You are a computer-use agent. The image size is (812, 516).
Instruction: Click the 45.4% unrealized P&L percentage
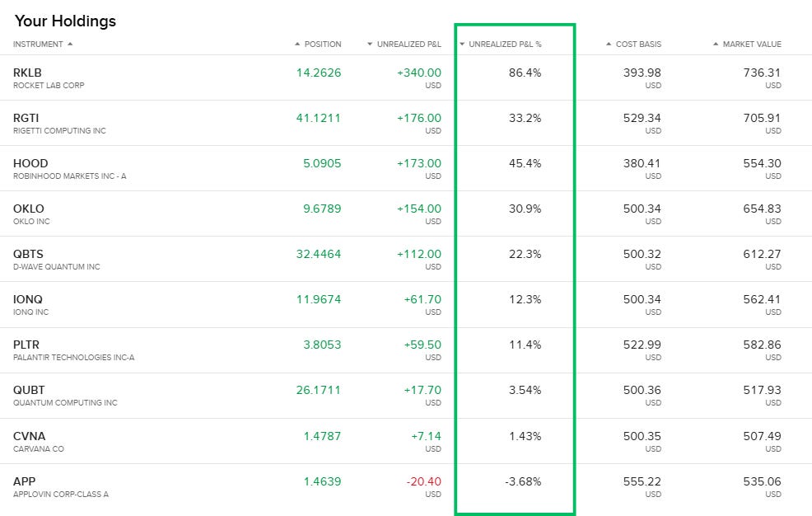[x=525, y=163]
